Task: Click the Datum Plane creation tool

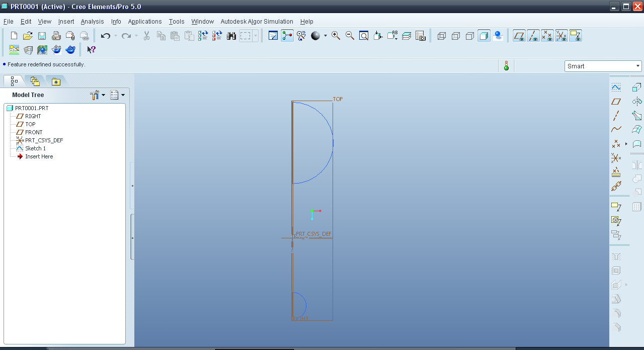Action: [616, 101]
